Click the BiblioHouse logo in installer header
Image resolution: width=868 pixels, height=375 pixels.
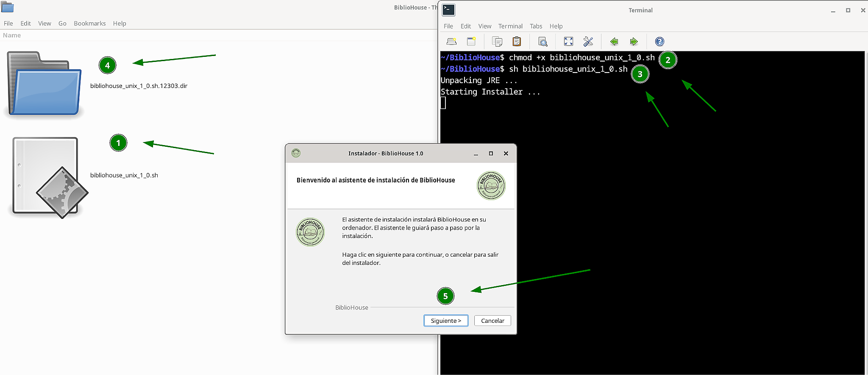point(491,185)
